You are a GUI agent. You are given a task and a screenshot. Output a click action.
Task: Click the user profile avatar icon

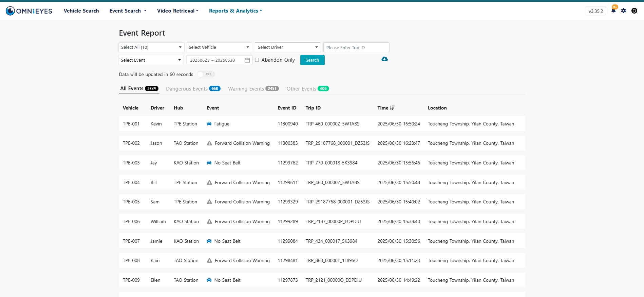[x=634, y=11]
